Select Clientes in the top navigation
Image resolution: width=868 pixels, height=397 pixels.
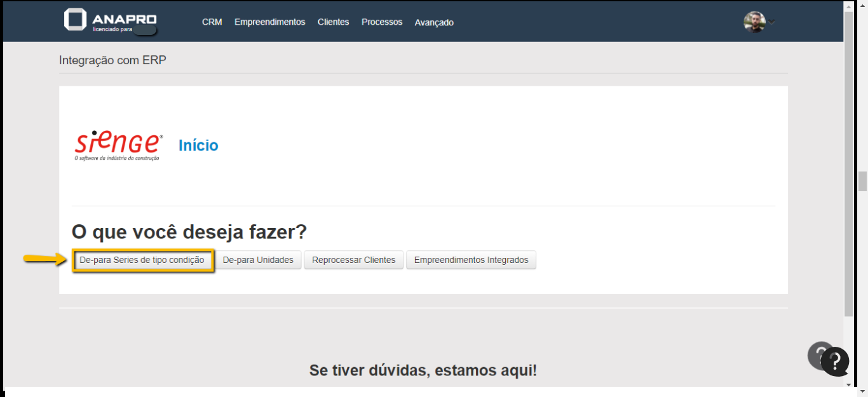(333, 22)
